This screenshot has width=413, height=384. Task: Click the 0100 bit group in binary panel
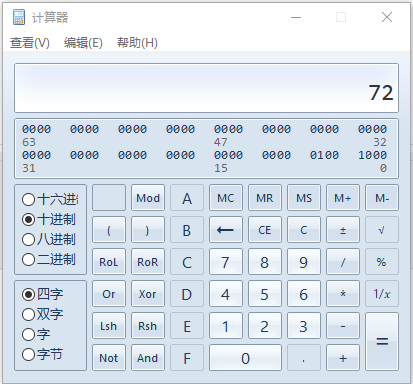(x=324, y=155)
